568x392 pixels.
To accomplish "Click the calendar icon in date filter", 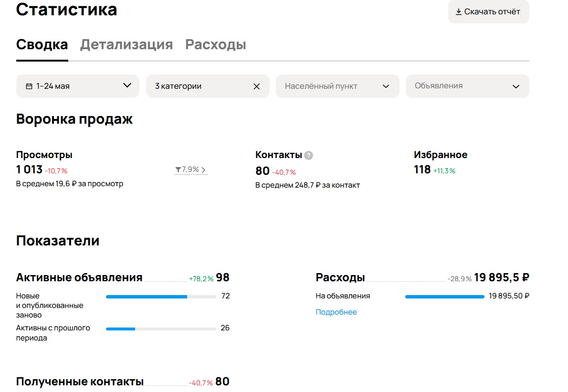I will [x=29, y=86].
